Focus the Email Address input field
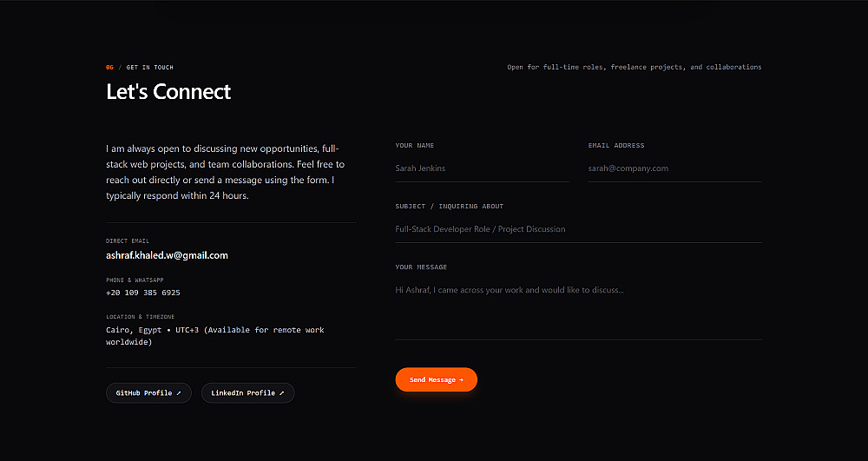 pyautogui.click(x=674, y=168)
